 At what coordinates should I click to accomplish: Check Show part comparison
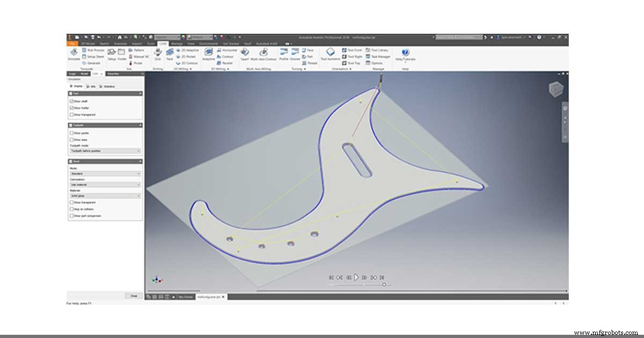(x=72, y=216)
